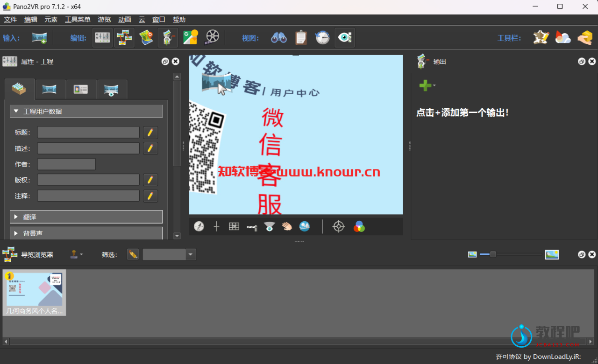Click the 描述 input field
598x364 pixels.
(x=88, y=148)
